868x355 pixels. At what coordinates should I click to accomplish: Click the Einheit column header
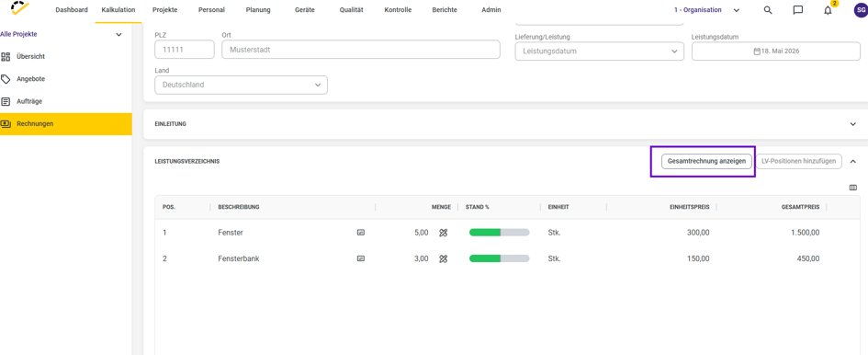click(558, 207)
